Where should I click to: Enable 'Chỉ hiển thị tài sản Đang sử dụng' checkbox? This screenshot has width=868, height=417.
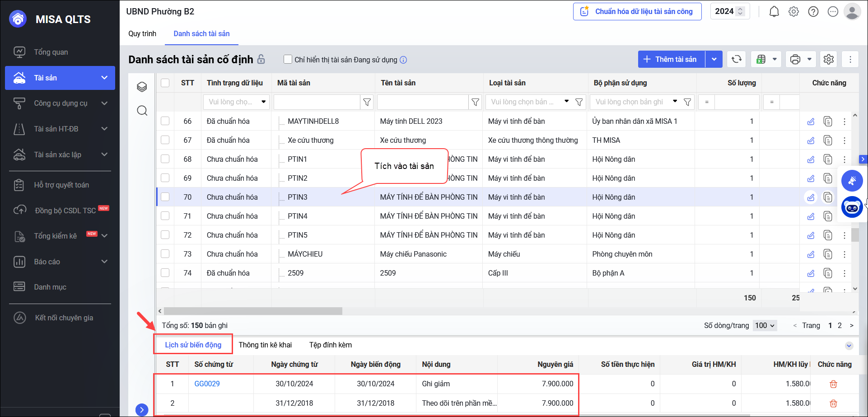[x=288, y=59]
